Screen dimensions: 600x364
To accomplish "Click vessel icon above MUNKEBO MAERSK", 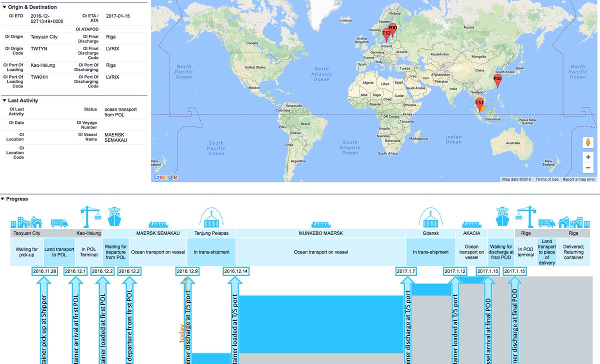I will click(x=321, y=224).
